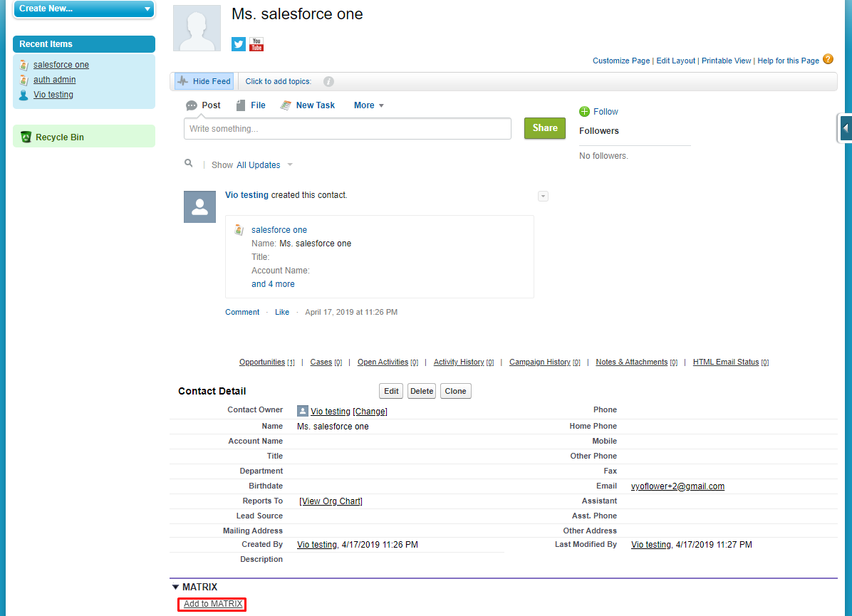This screenshot has width=852, height=616.
Task: Click the Edit button in Contact Detail
Action: click(391, 391)
